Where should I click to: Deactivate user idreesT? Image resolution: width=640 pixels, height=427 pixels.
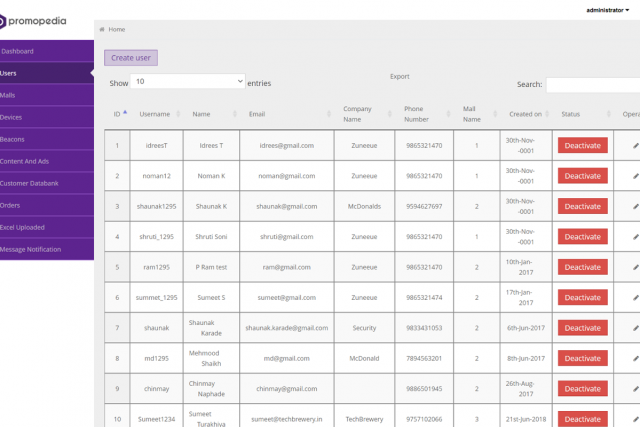(582, 145)
